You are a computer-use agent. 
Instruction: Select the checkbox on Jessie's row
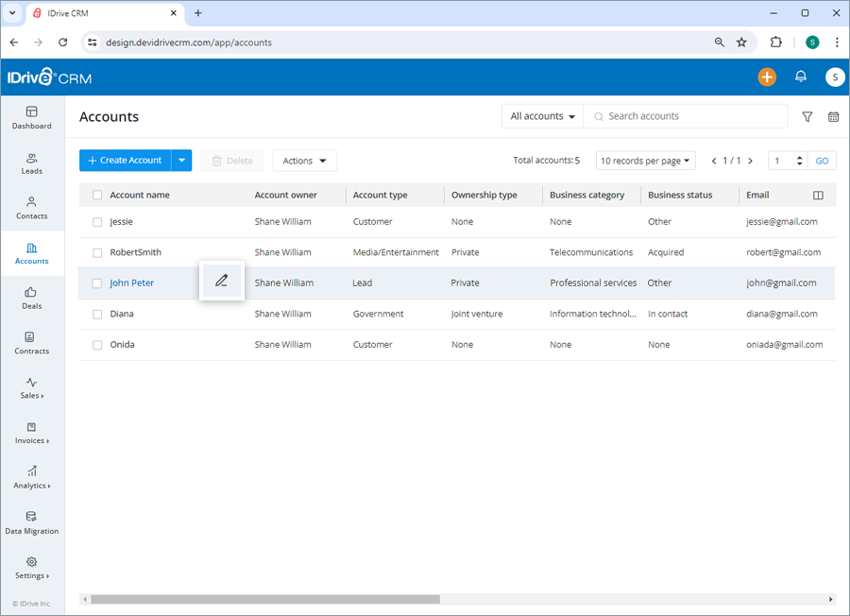(97, 221)
